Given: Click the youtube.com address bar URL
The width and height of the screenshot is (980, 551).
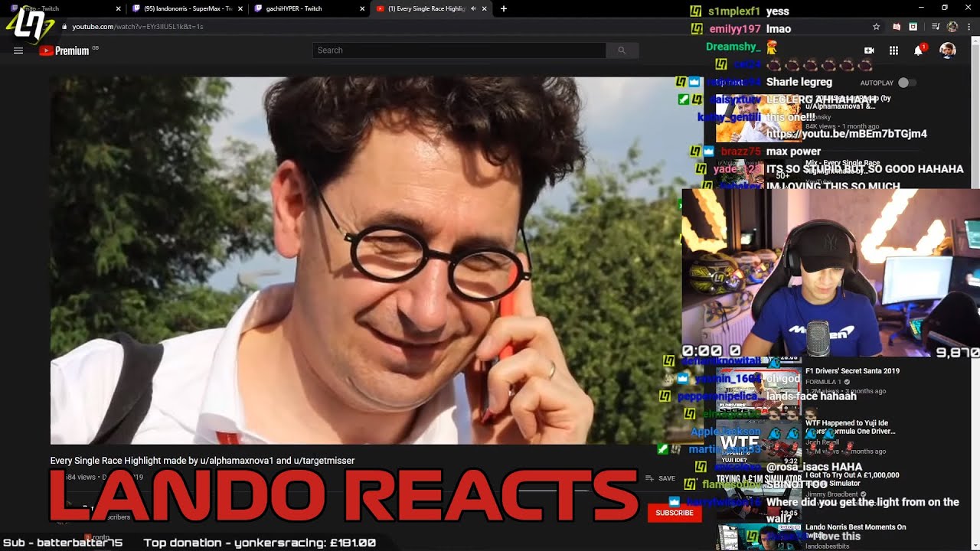Looking at the screenshot, I should click(x=138, y=27).
